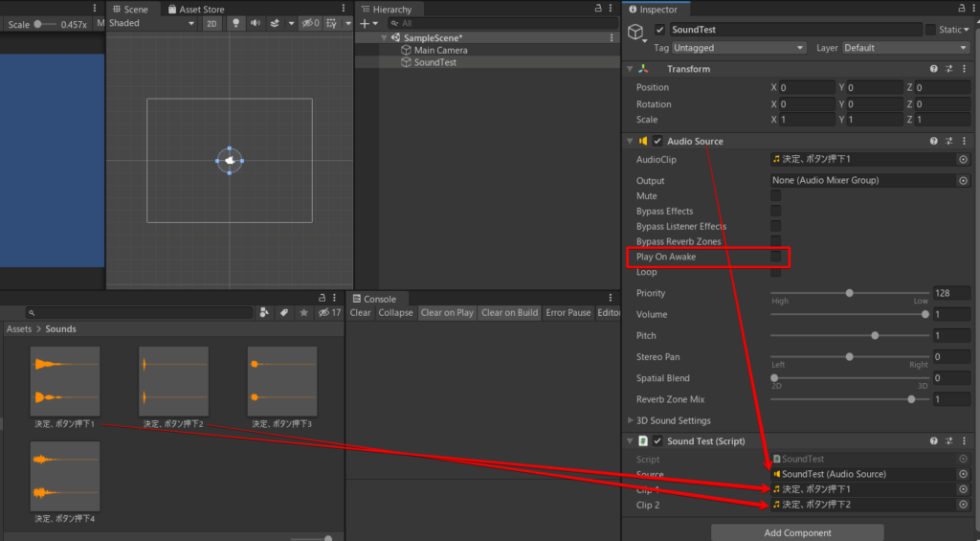Adjust the Pitch slider
Image resolution: width=980 pixels, height=541 pixels.
point(850,336)
